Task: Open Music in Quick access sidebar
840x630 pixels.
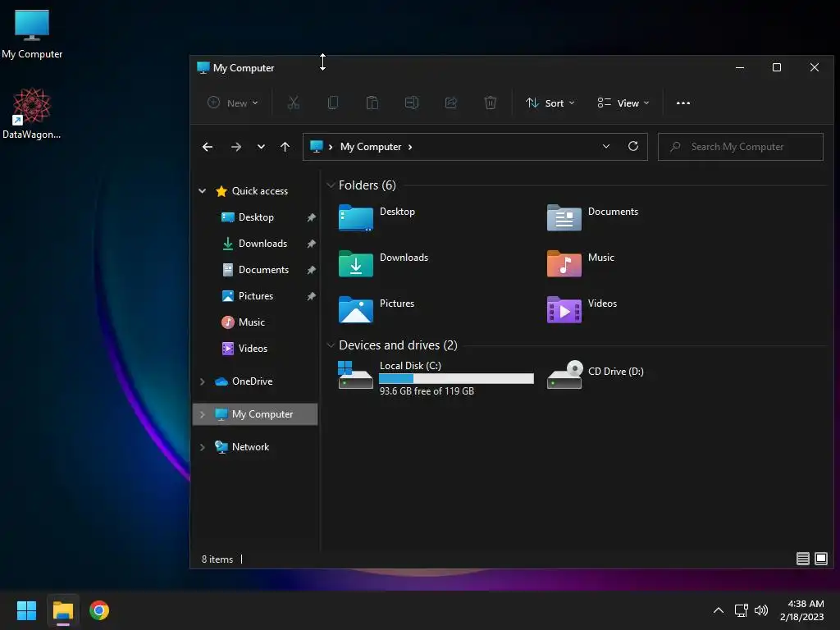Action: [x=252, y=322]
